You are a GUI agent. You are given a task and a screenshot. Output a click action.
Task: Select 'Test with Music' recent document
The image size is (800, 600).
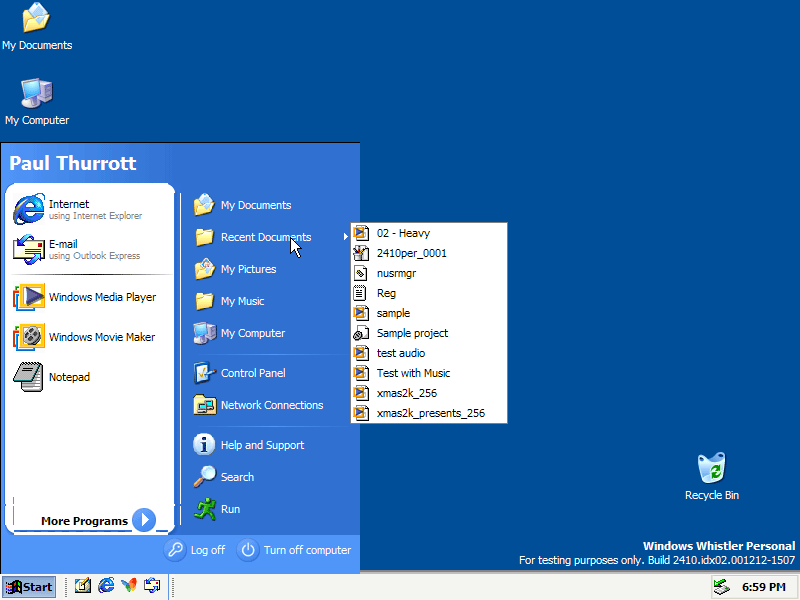[x=413, y=373]
